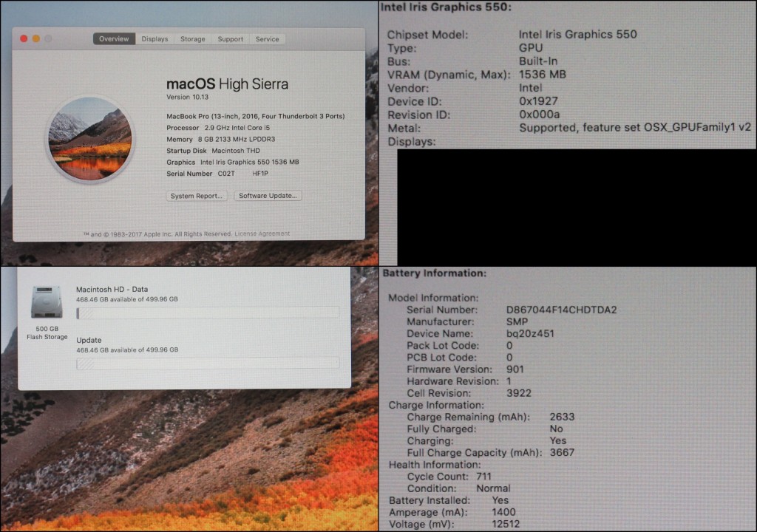This screenshot has height=532, width=757.
Task: Click the Update volume storage bar
Action: 208,364
